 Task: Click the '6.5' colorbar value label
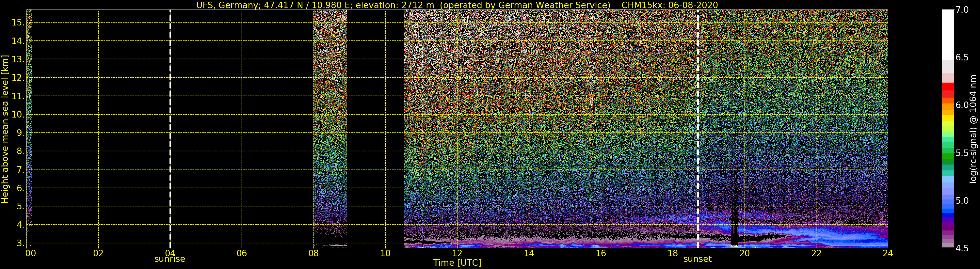pyautogui.click(x=962, y=57)
